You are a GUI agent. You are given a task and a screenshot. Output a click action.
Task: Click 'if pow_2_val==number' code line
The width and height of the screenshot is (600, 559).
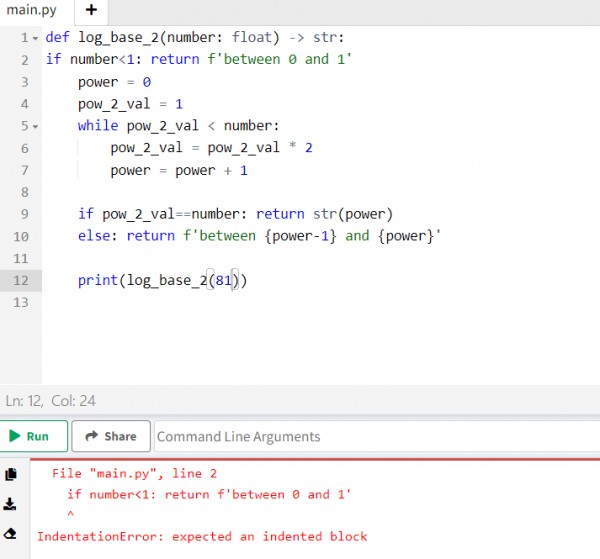tap(235, 214)
